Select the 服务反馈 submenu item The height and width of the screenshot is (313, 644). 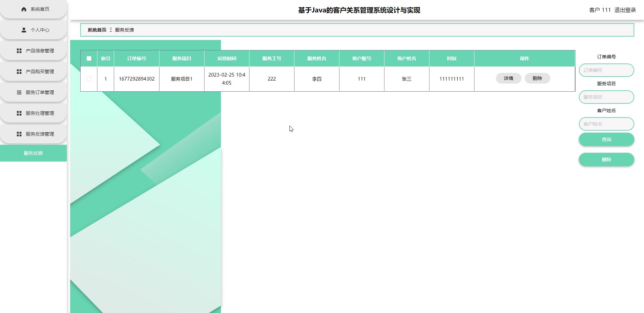33,153
